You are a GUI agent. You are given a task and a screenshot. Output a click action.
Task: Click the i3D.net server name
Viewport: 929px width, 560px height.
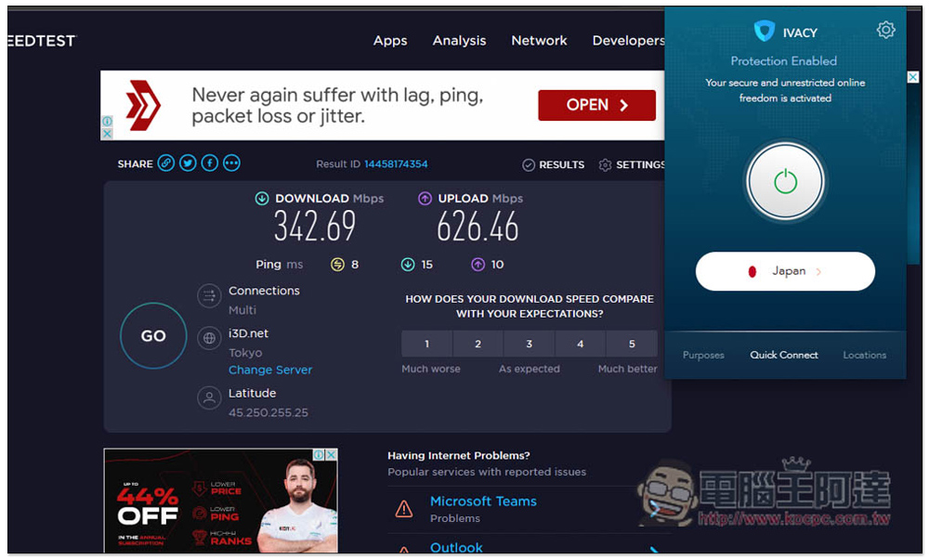(x=248, y=333)
